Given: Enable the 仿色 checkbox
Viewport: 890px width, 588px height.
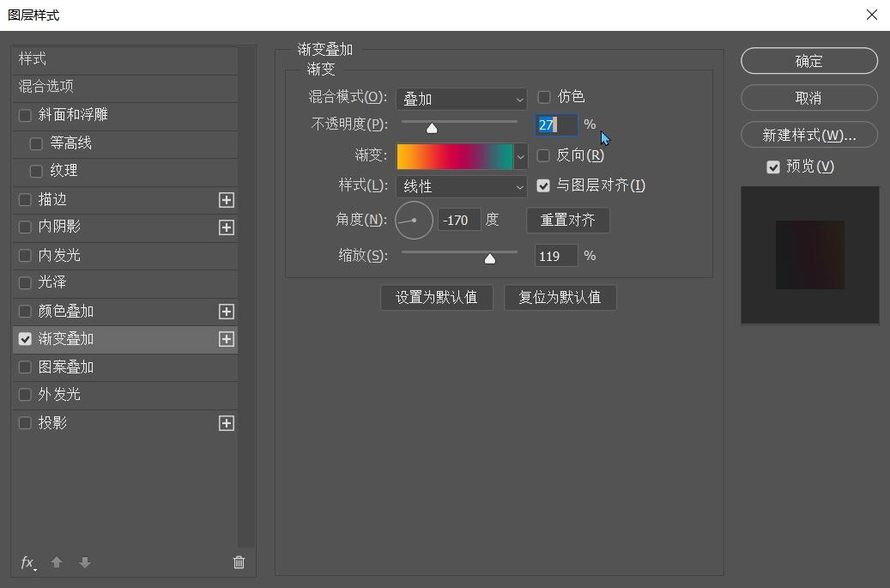Looking at the screenshot, I should coord(543,98).
